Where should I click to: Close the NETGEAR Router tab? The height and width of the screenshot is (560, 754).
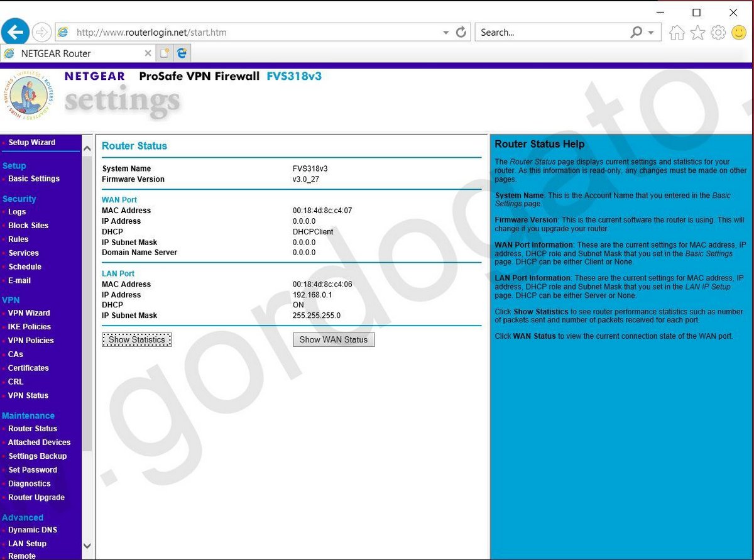click(x=148, y=53)
